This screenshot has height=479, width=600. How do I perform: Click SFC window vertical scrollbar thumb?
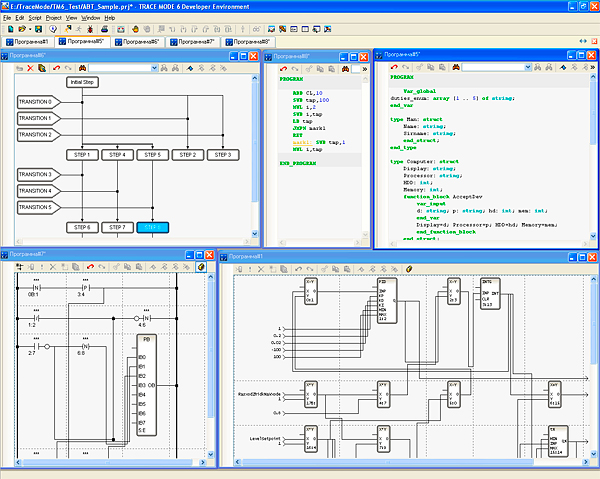click(255, 142)
